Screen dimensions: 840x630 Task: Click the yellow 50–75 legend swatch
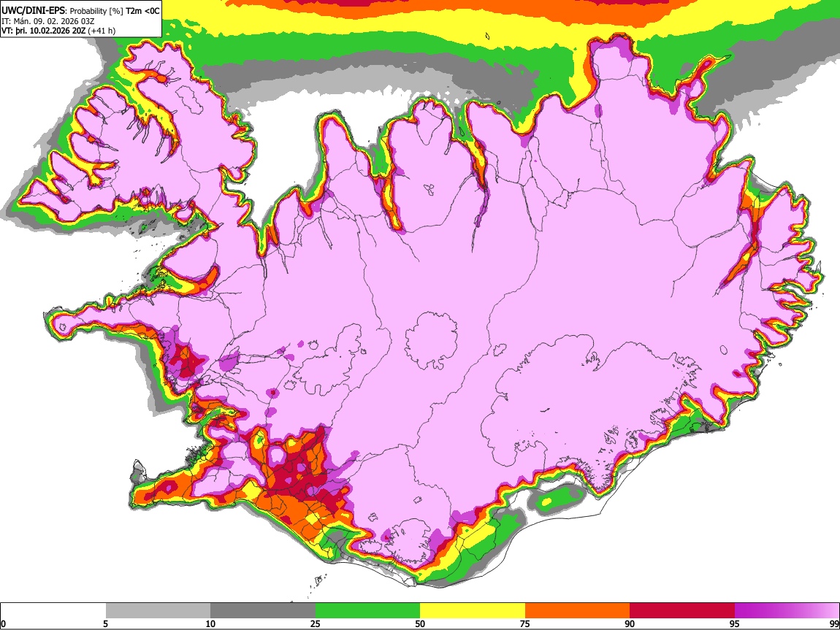coord(473,610)
